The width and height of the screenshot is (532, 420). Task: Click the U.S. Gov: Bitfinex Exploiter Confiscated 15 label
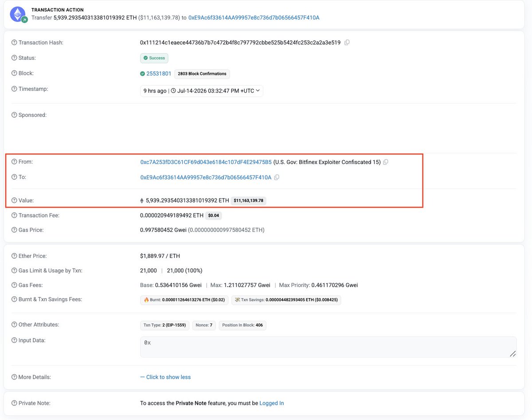327,162
